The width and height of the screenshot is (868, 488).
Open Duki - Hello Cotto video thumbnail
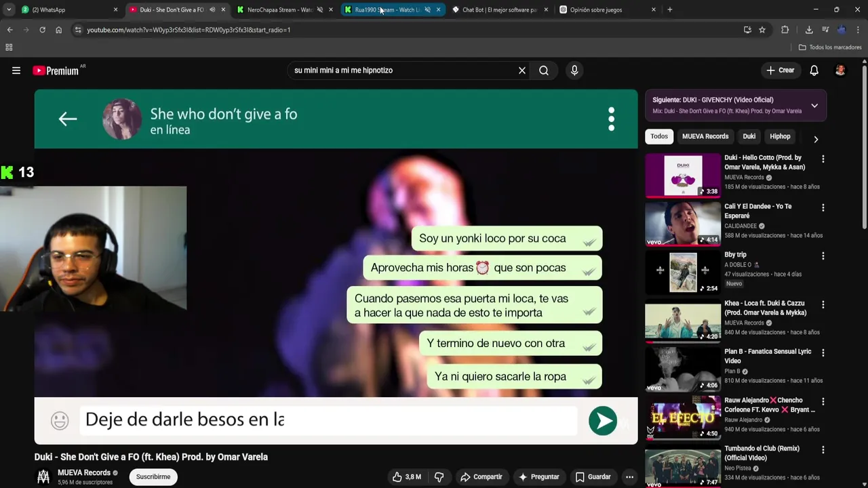(x=683, y=175)
